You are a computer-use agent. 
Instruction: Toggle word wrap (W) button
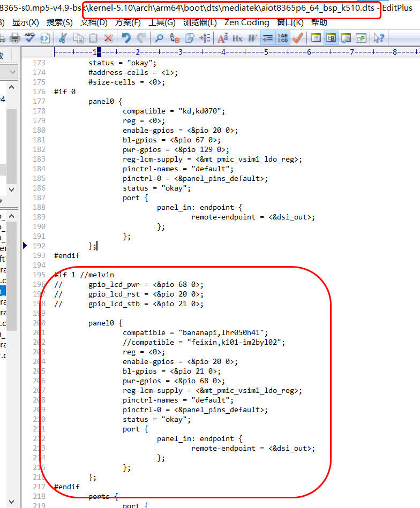252,38
